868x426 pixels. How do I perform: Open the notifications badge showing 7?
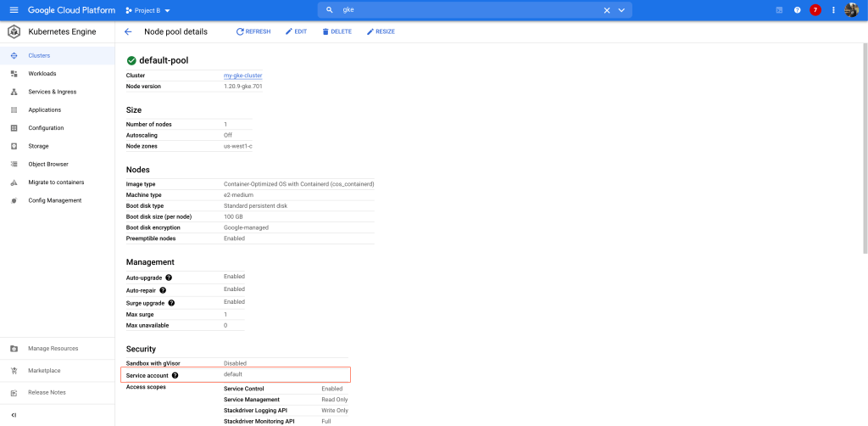pyautogui.click(x=815, y=10)
